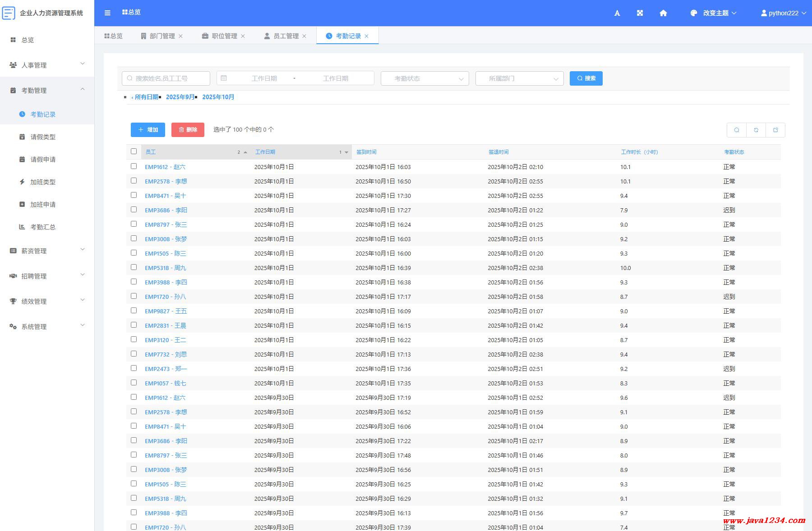Viewport: 812px width, 531px height.
Task: Check the box for EMP1612 赵六 10月1日 row
Action: pyautogui.click(x=134, y=166)
